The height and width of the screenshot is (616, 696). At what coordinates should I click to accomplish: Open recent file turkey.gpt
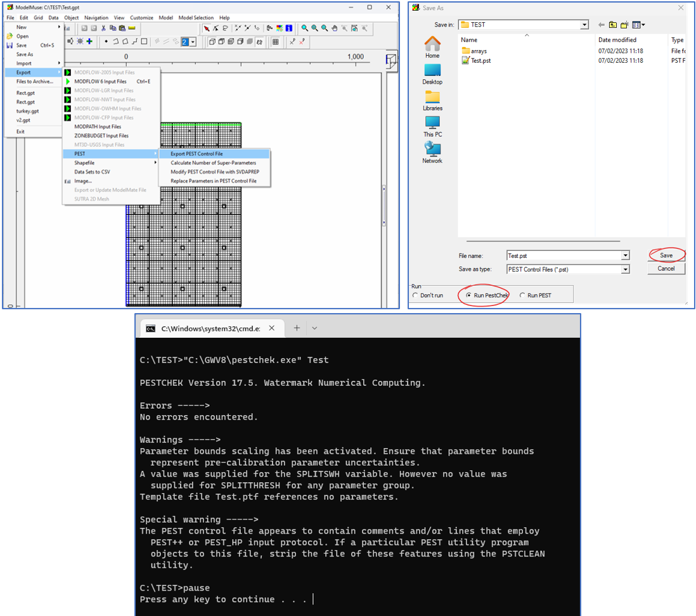(27, 111)
